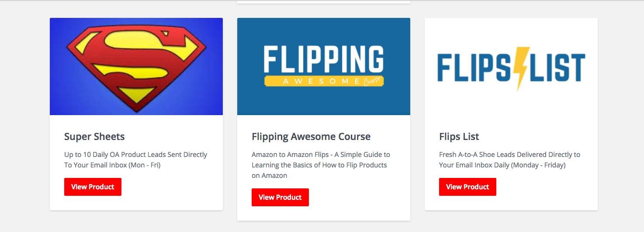Screen dimensions: 644x232
Task: Click the Super Sheets daily OA leads description
Action: point(135,160)
